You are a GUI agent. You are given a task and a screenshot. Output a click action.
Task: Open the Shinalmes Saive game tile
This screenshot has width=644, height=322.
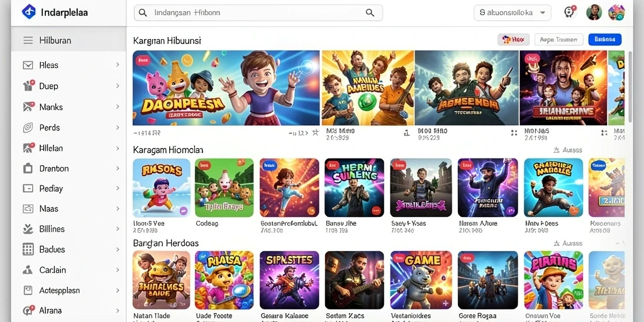(162, 280)
